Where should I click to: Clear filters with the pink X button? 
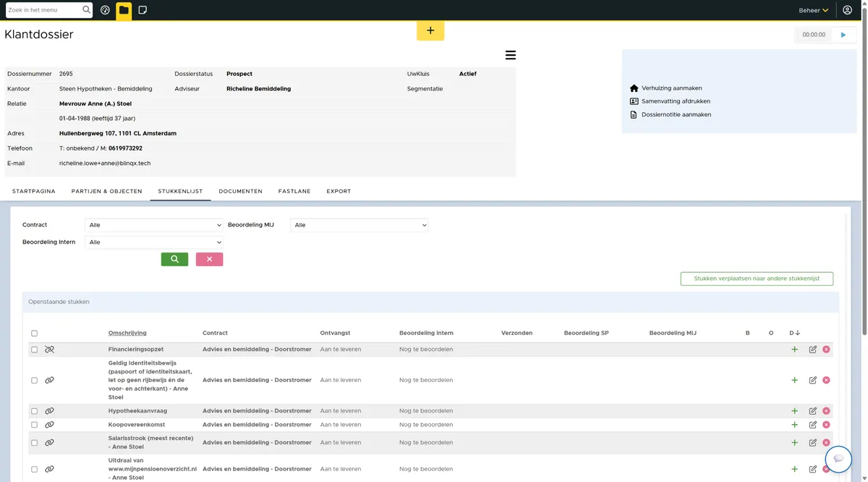pos(209,259)
